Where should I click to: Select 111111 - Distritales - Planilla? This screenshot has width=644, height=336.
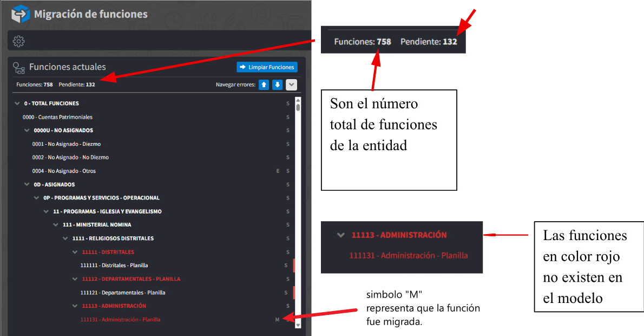tap(114, 266)
